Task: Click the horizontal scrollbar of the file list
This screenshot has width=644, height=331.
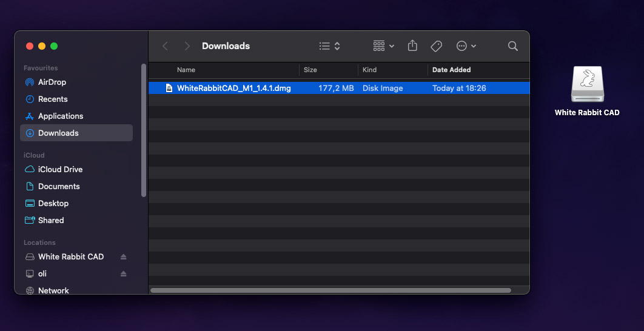Action: pyautogui.click(x=330, y=290)
